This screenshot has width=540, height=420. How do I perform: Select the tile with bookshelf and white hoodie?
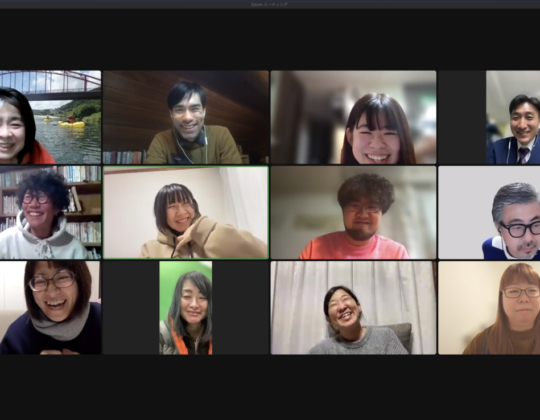50,212
